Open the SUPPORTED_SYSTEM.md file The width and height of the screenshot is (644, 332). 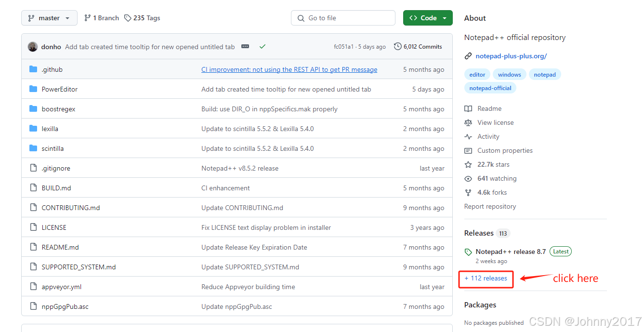pyautogui.click(x=79, y=267)
